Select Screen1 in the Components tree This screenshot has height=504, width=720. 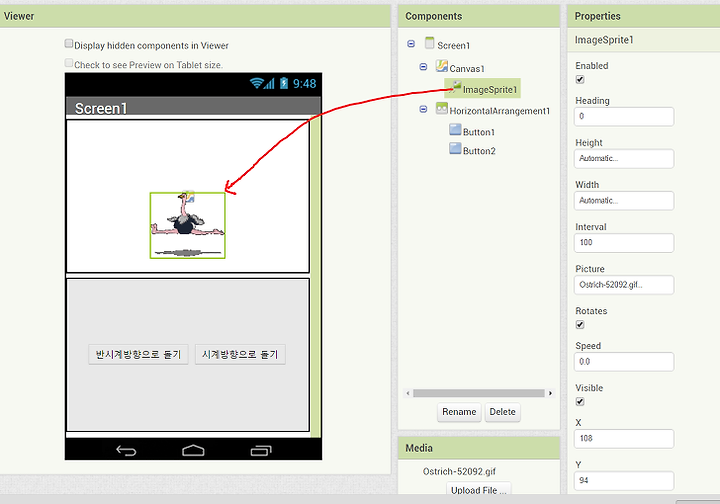453,45
